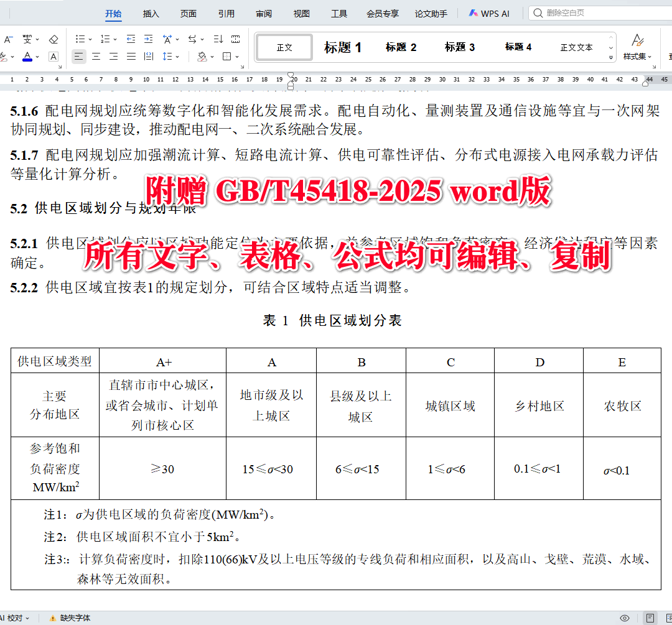672x625 pixels.
Task: Apply the 正文 style
Action: 284,47
